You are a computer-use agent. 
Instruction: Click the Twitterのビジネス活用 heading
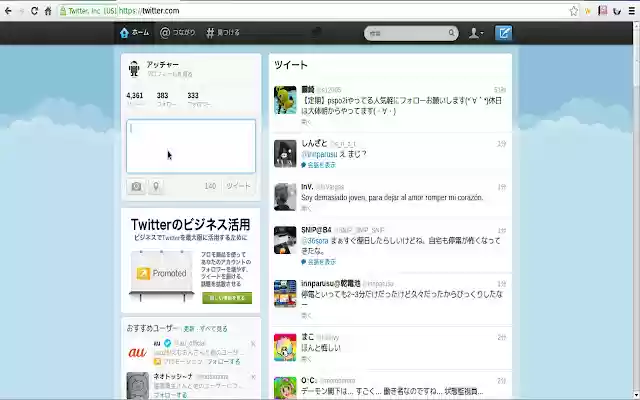click(191, 224)
